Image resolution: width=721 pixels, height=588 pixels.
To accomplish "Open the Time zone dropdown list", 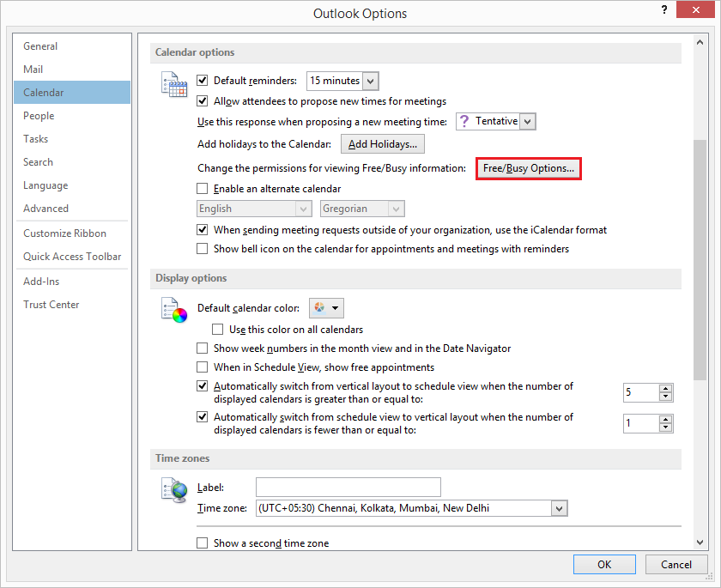I will [x=560, y=509].
